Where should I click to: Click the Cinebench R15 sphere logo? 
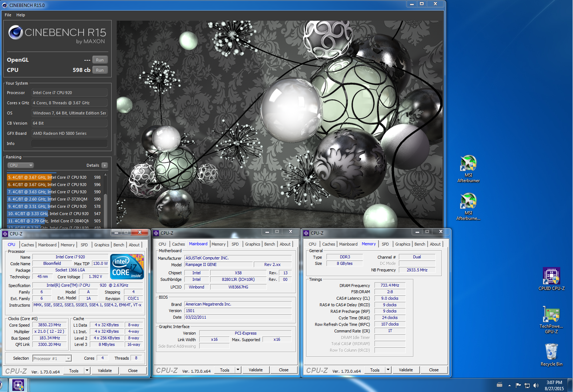coord(16,32)
